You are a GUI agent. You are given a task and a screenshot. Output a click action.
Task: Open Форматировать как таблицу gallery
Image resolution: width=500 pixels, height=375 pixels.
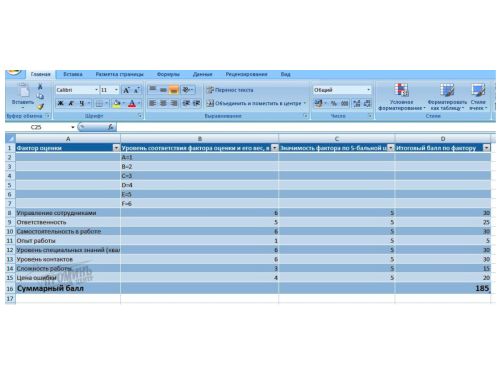[x=447, y=97]
